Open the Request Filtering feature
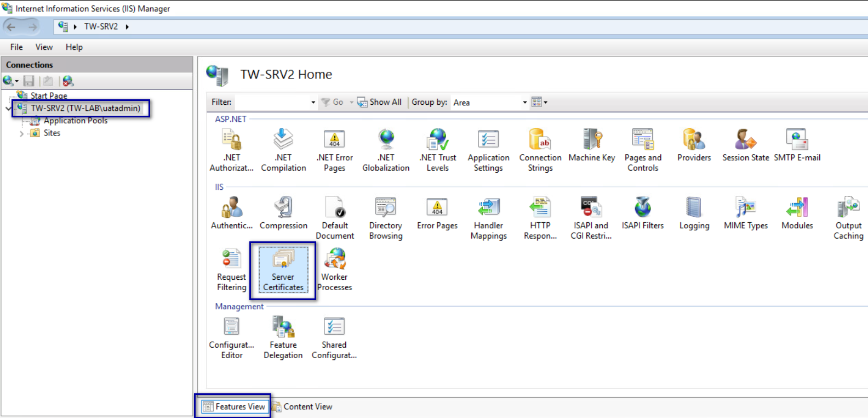The height and width of the screenshot is (418, 868). pyautogui.click(x=231, y=269)
